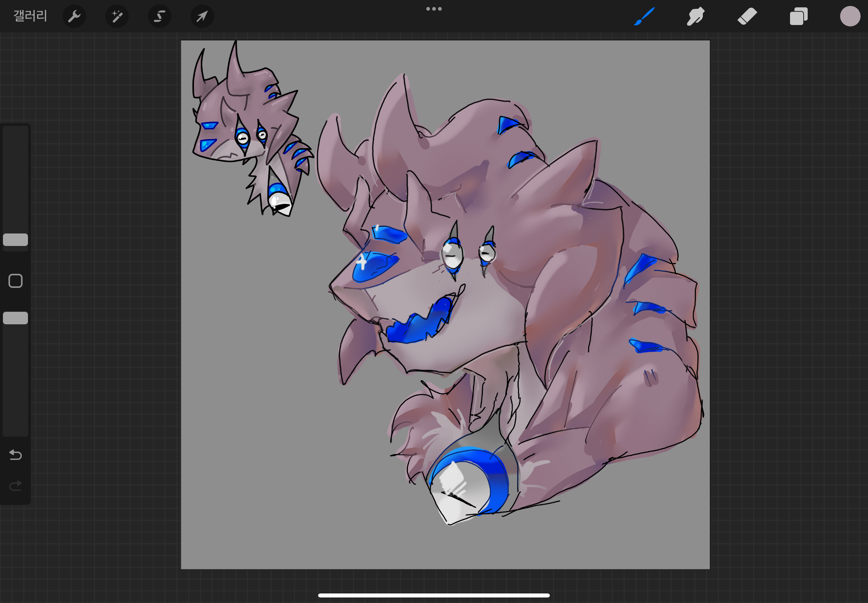Activate the Selection S-shaped tool
Viewport: 868px width, 603px height.
[x=160, y=16]
